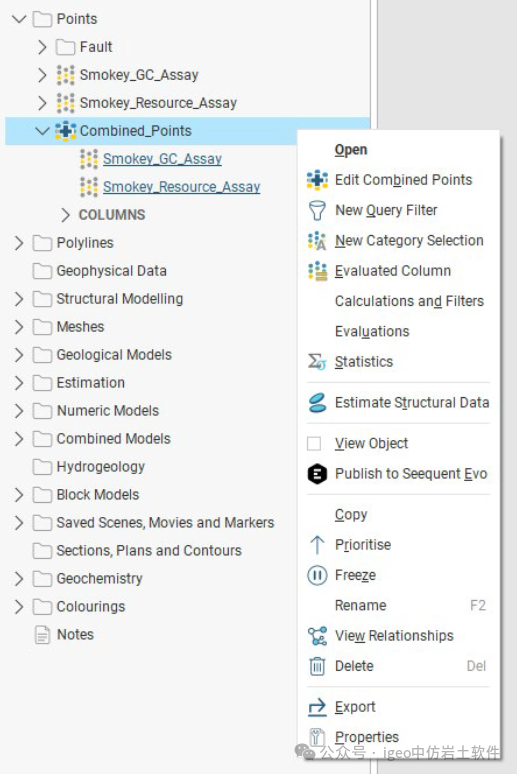The width and height of the screenshot is (517, 774).
Task: Click the Evaluated Column icon
Action: pyautogui.click(x=317, y=271)
